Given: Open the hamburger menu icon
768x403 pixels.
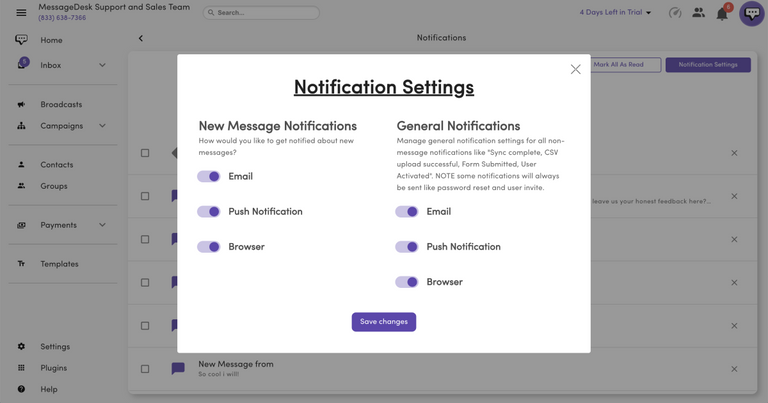Looking at the screenshot, I should click(x=21, y=13).
